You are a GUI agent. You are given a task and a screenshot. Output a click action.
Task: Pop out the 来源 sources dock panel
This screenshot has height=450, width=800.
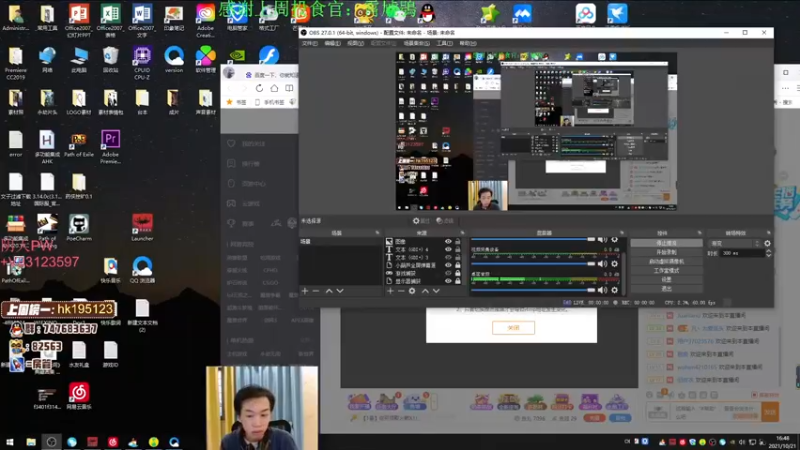(463, 233)
